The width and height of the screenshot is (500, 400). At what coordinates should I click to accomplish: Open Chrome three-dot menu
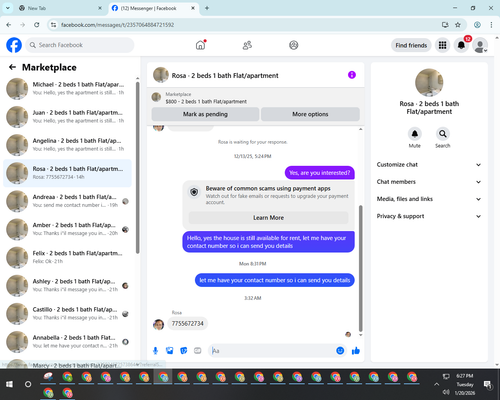click(491, 25)
